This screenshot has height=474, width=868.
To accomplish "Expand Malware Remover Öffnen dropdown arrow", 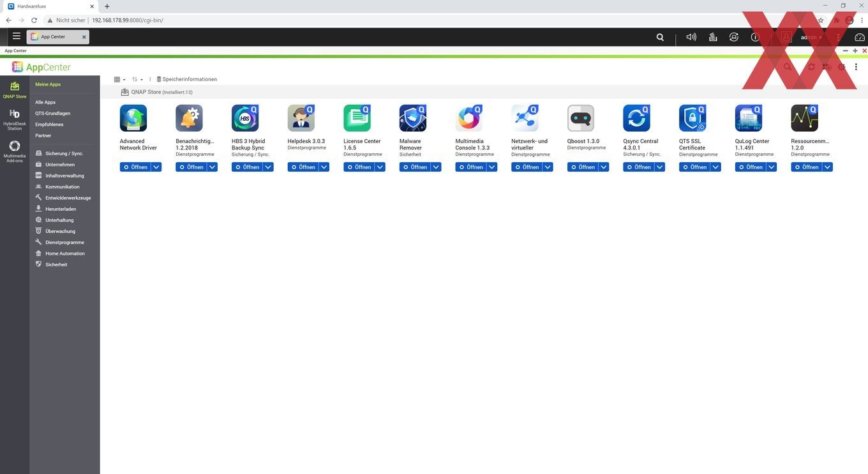I will (x=436, y=167).
